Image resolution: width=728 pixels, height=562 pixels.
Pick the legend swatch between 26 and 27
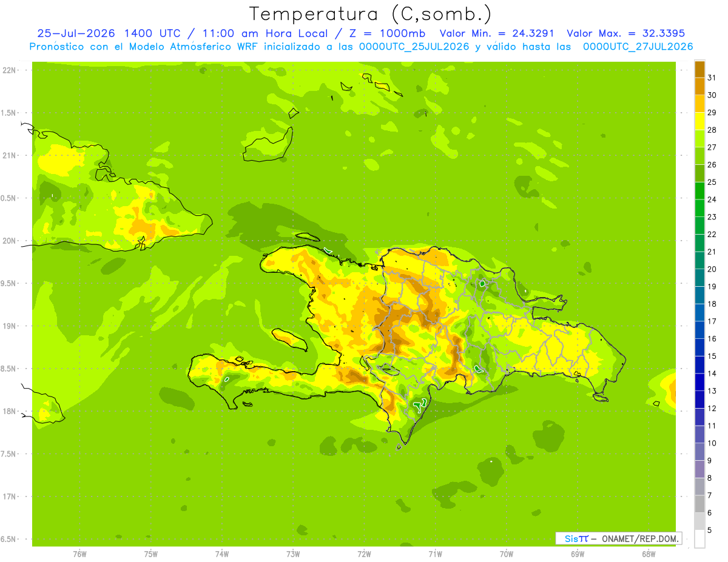pos(699,156)
